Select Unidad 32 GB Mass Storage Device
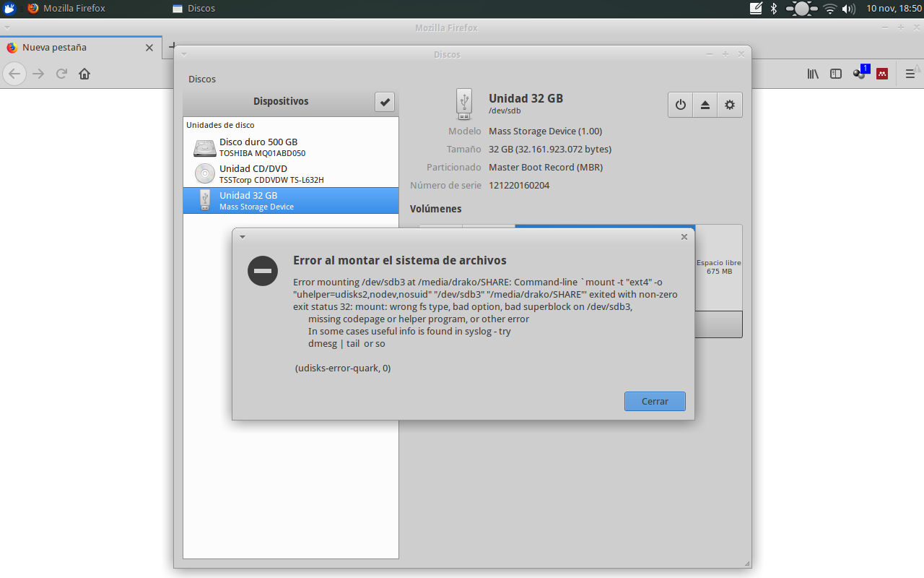 click(291, 200)
